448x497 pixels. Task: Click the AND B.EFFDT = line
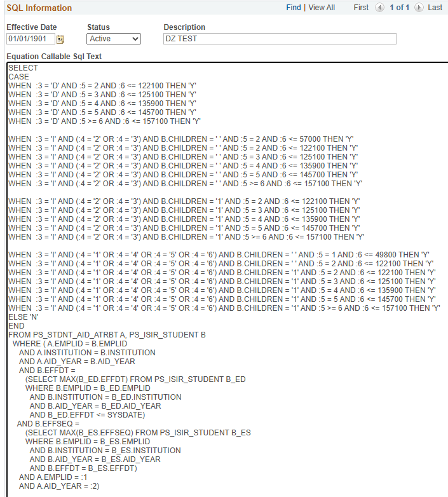click(x=47, y=371)
